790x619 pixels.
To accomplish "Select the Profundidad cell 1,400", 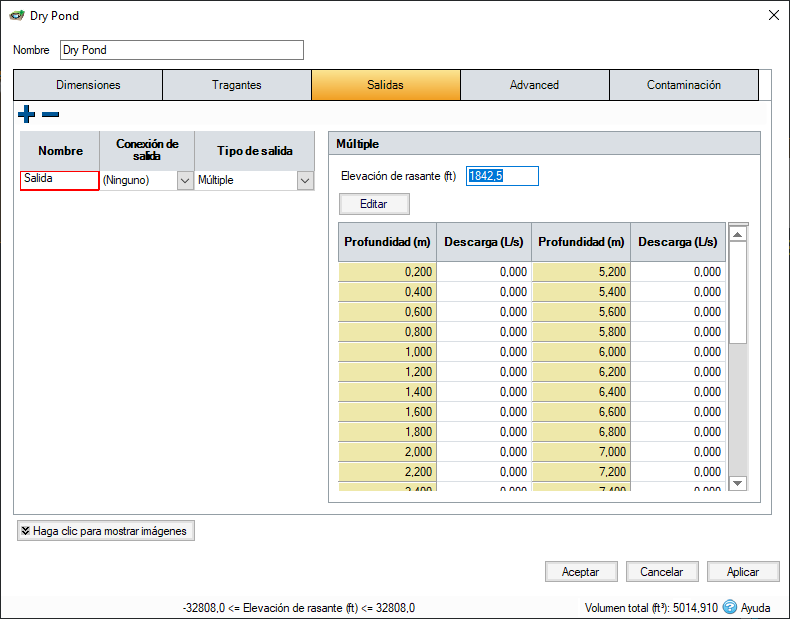I will click(387, 392).
